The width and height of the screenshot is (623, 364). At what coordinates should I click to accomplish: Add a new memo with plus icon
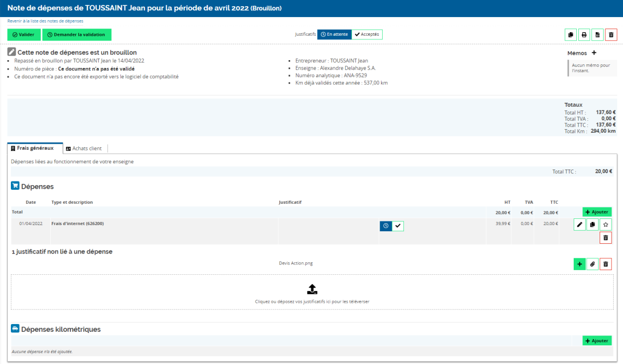point(594,53)
